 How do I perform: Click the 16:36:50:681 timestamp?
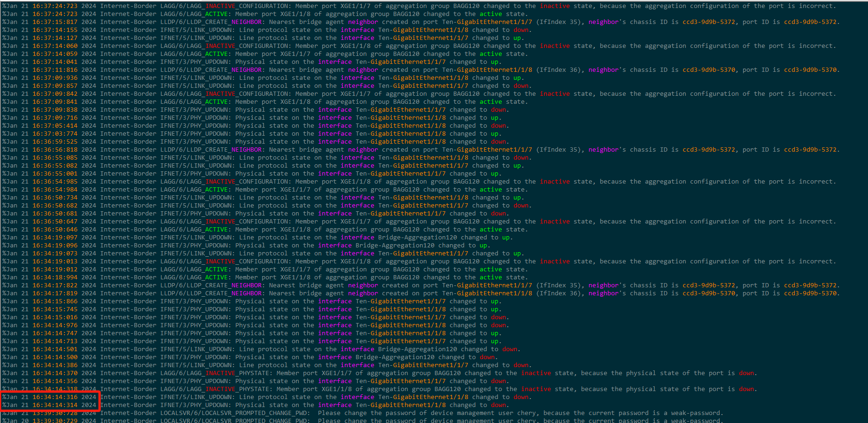point(55,214)
